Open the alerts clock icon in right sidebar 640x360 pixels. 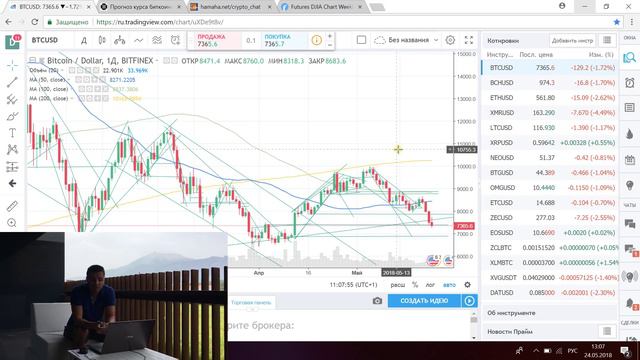[x=629, y=83]
